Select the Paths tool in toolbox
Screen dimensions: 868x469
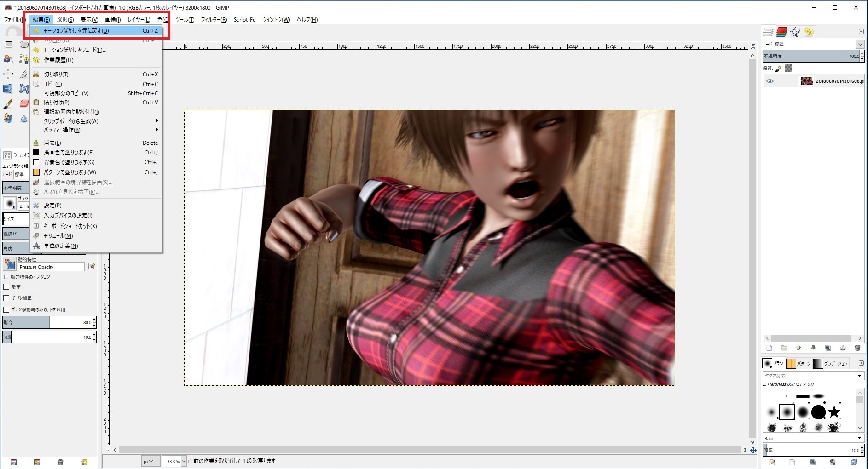pyautogui.click(x=24, y=59)
